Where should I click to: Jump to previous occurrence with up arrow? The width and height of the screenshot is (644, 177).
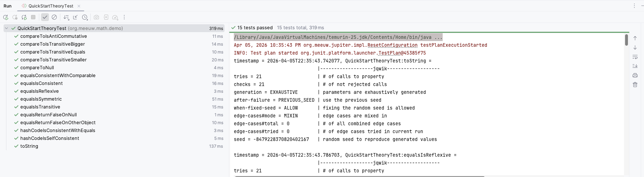[635, 38]
